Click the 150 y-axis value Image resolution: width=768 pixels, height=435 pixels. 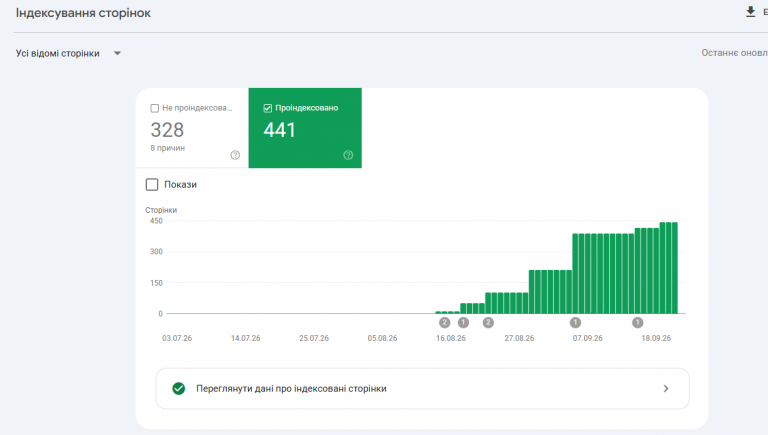pyautogui.click(x=156, y=283)
